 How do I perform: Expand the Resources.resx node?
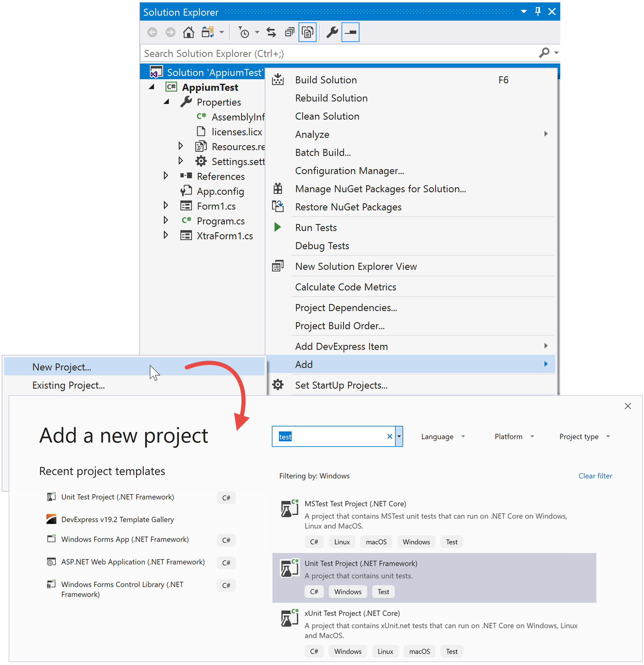[180, 146]
